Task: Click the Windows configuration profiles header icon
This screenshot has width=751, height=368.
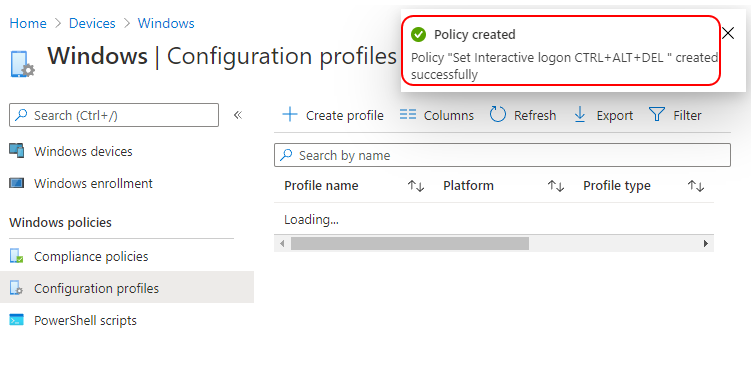Action: click(x=23, y=64)
